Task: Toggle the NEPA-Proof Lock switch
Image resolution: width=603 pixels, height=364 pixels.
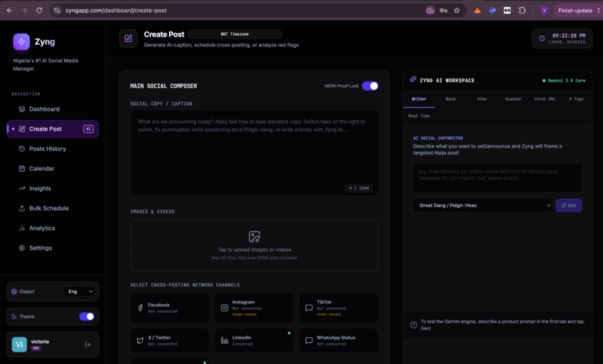Action: click(x=370, y=86)
